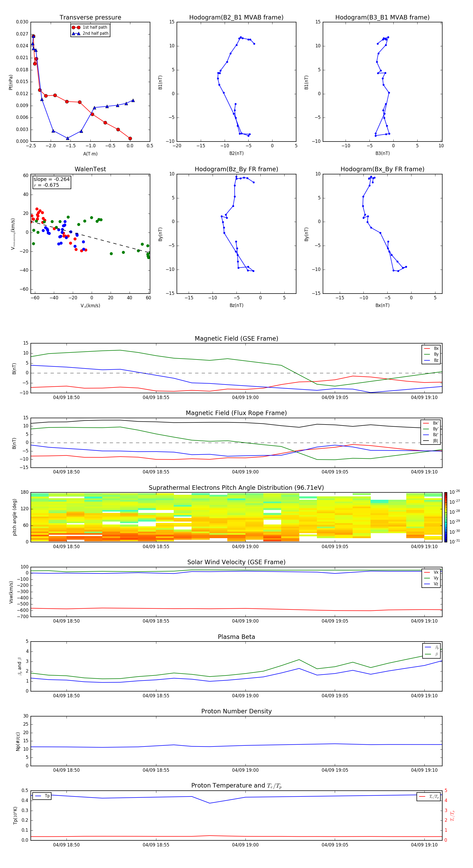Click the 'B3(nT)' x-axis label
The width and height of the screenshot is (473, 868).
pos(382,153)
